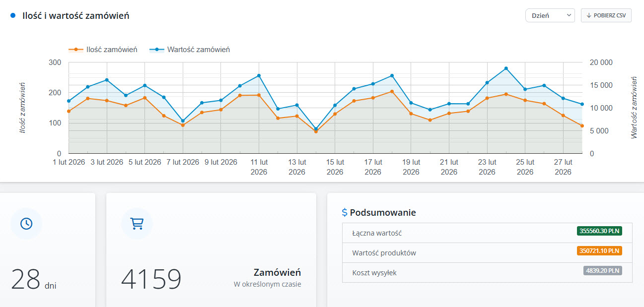
Task: Click the Podsumowanie heading
Action: click(383, 213)
